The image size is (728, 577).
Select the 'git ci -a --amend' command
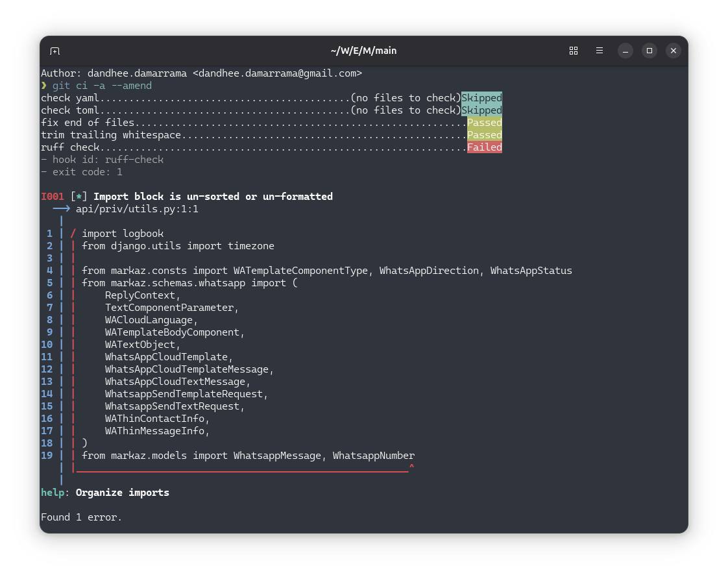[x=102, y=86]
